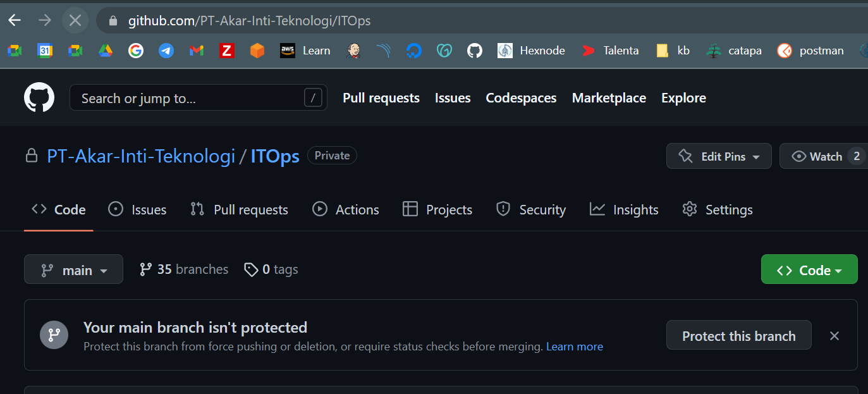Click the GitHub Octocat logo
This screenshot has height=394, width=868.
(x=39, y=97)
